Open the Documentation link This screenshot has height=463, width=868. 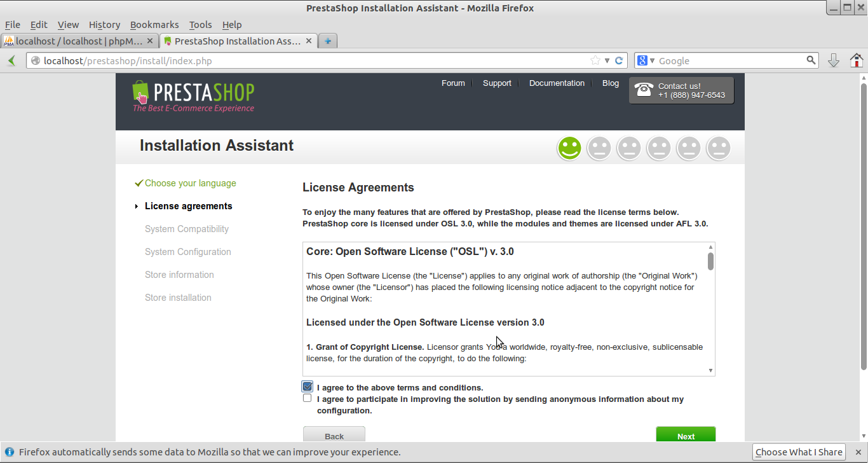coord(557,83)
